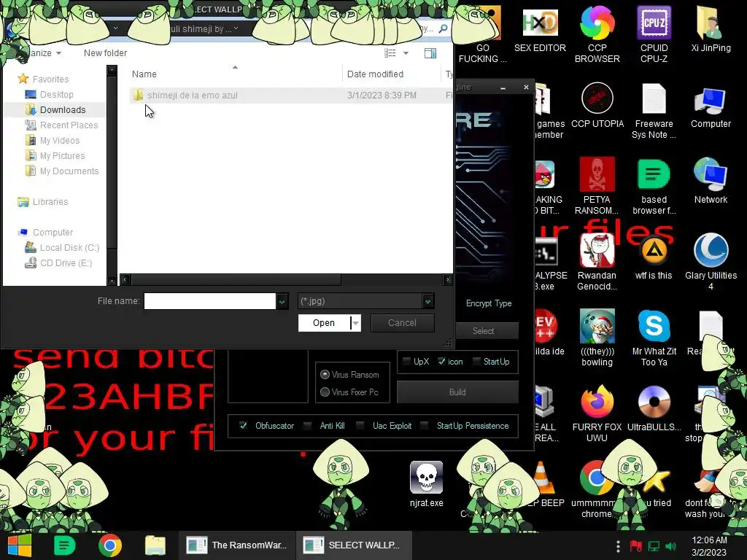Open the Network desktop icon
This screenshot has width=747, height=560.
(711, 181)
